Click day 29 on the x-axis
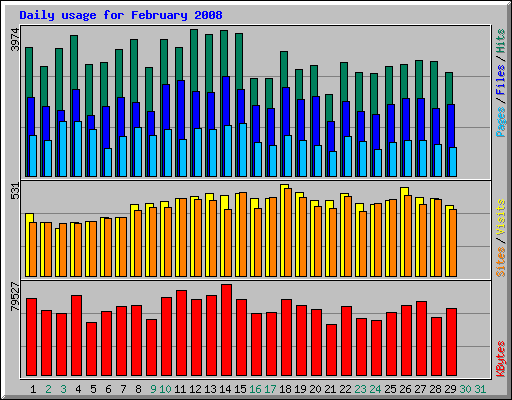This screenshot has width=512, height=400. tap(450, 389)
